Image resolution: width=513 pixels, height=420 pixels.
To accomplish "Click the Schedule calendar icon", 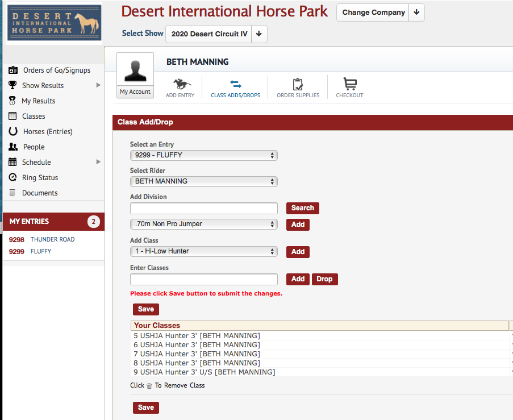I will [x=12, y=162].
